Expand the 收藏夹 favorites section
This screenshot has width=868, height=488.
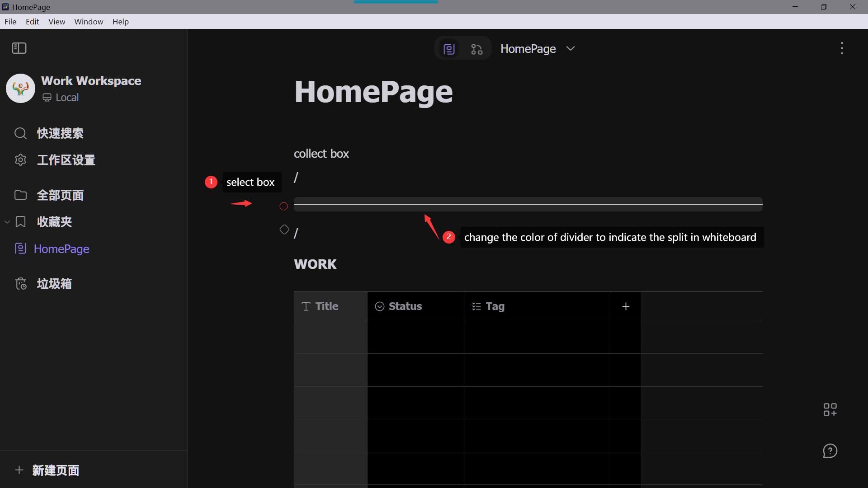[x=7, y=221]
